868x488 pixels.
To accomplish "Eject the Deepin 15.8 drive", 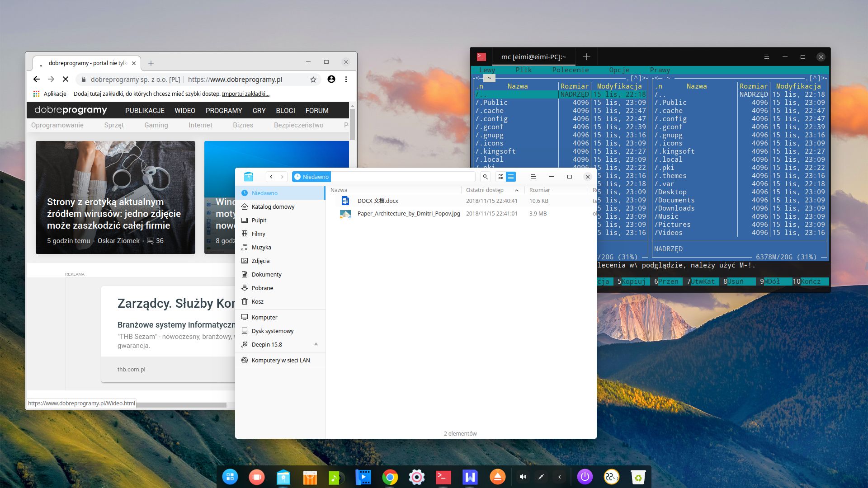I will click(316, 344).
